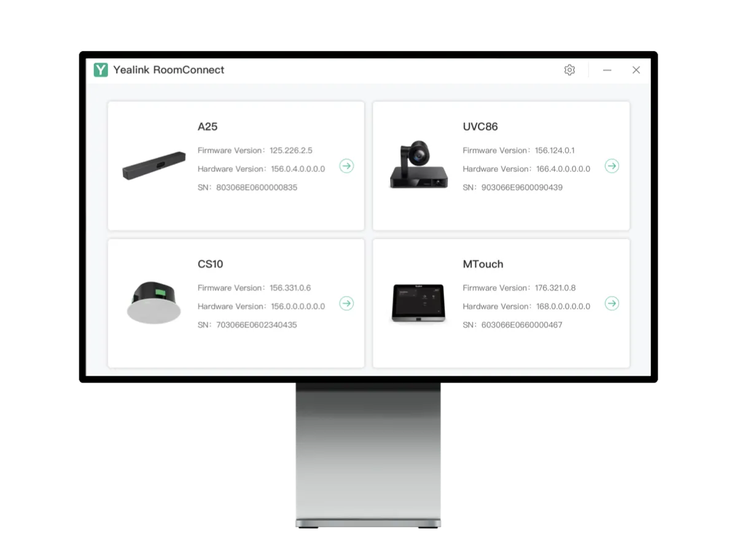
Task: Click MTouch firmware version 176.321.0.8
Action: [x=556, y=288]
